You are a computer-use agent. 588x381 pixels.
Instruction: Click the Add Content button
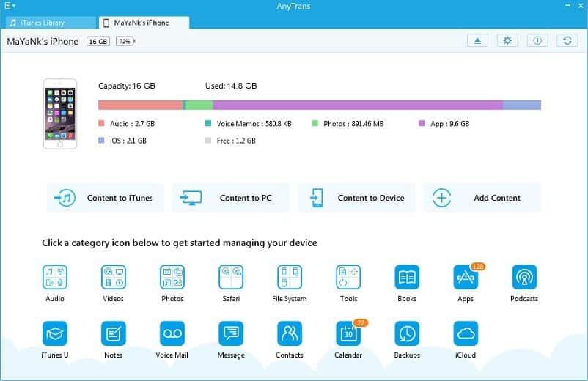[482, 198]
